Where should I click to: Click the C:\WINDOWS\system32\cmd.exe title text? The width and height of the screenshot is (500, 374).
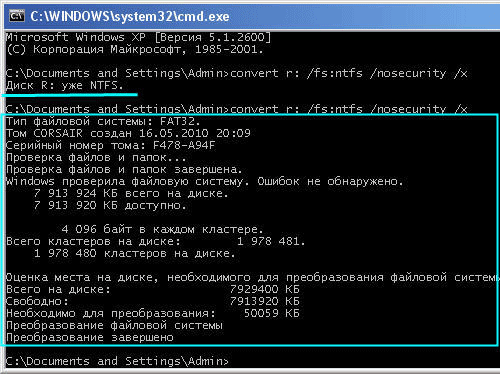point(130,16)
